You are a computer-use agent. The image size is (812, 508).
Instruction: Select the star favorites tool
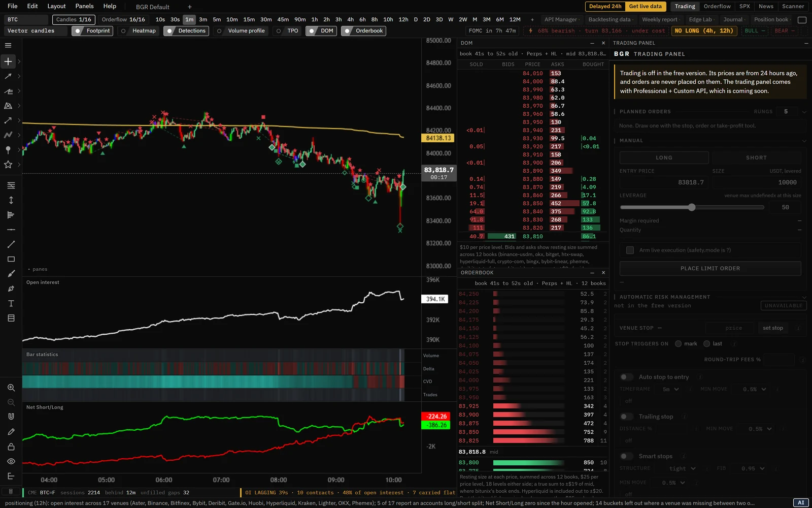8,165
